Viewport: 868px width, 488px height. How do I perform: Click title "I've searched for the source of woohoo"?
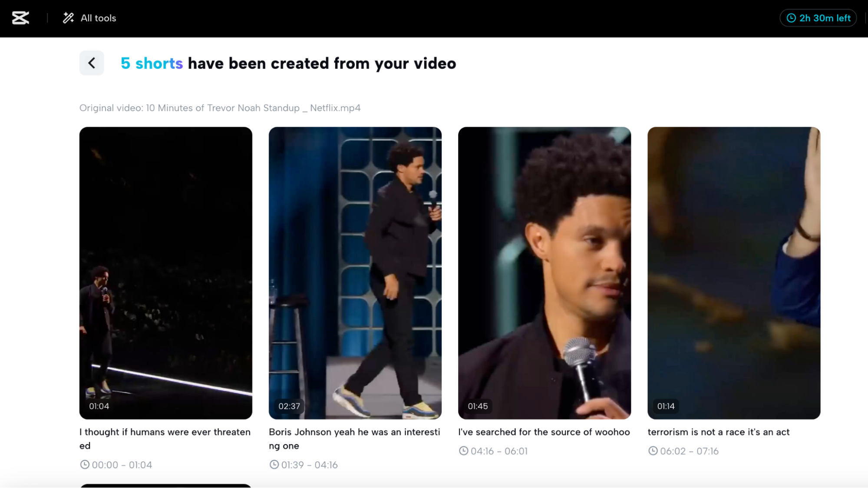544,432
